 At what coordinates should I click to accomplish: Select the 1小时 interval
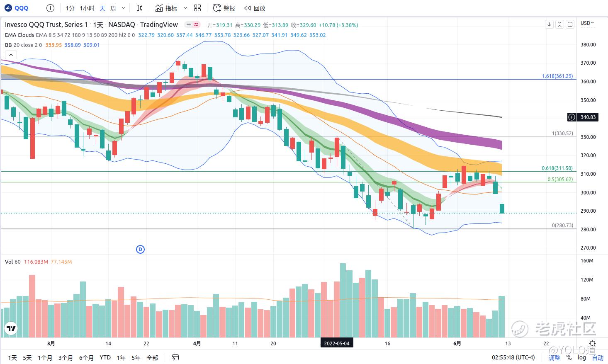click(87, 8)
